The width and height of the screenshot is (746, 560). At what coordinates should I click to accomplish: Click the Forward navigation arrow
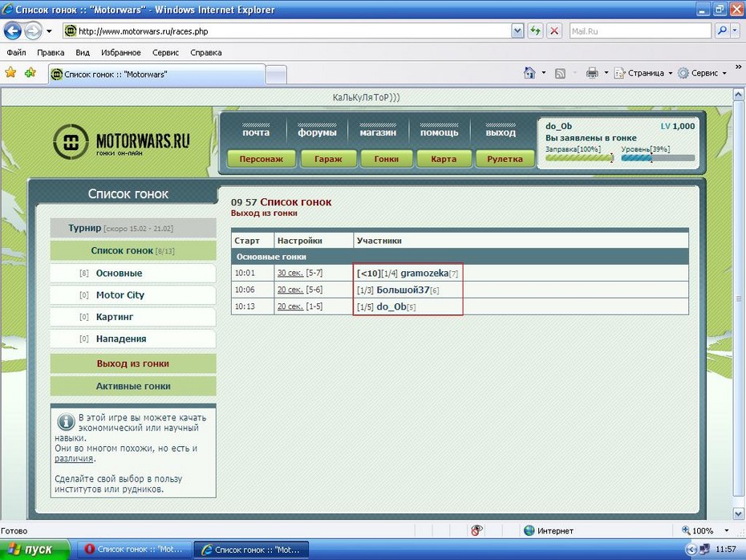click(x=33, y=31)
